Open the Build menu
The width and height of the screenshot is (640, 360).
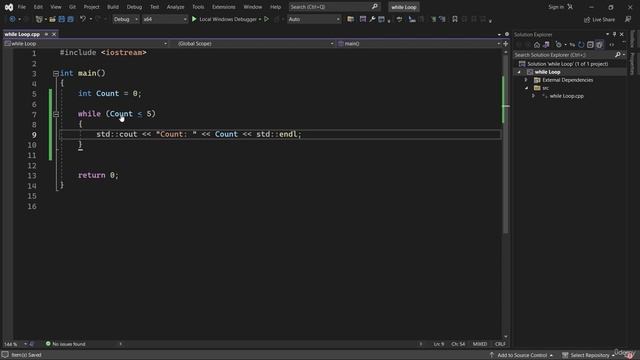pyautogui.click(x=113, y=7)
